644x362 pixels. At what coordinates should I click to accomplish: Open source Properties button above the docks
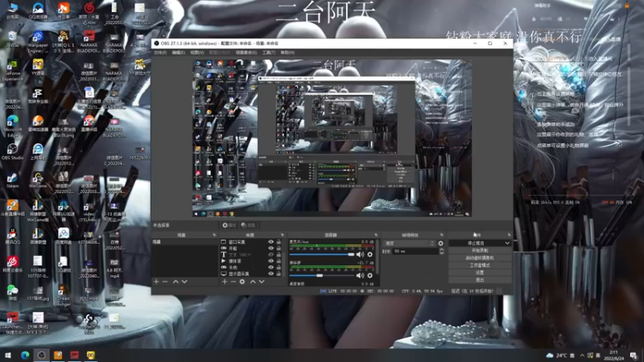tap(229, 225)
